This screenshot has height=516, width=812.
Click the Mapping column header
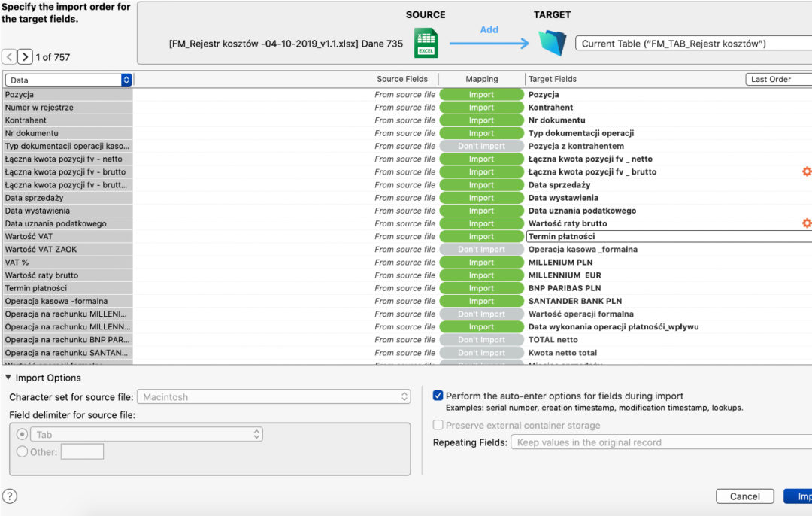tap(482, 79)
